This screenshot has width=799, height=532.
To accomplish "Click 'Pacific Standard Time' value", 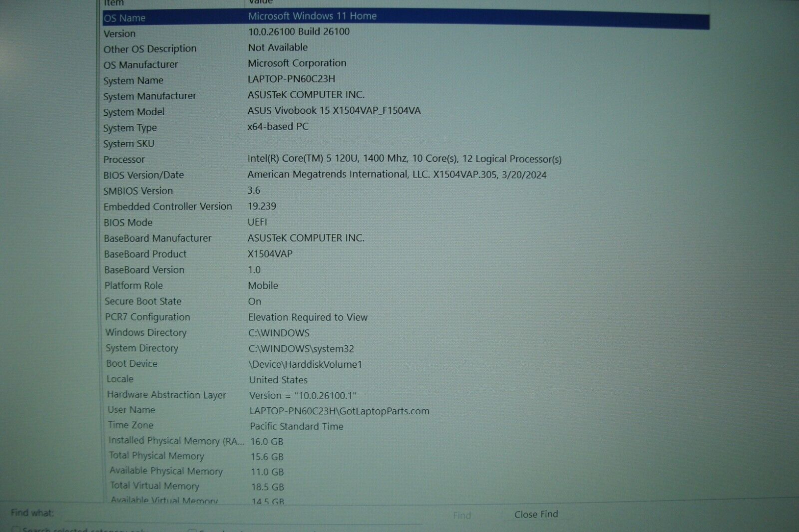I will point(297,426).
